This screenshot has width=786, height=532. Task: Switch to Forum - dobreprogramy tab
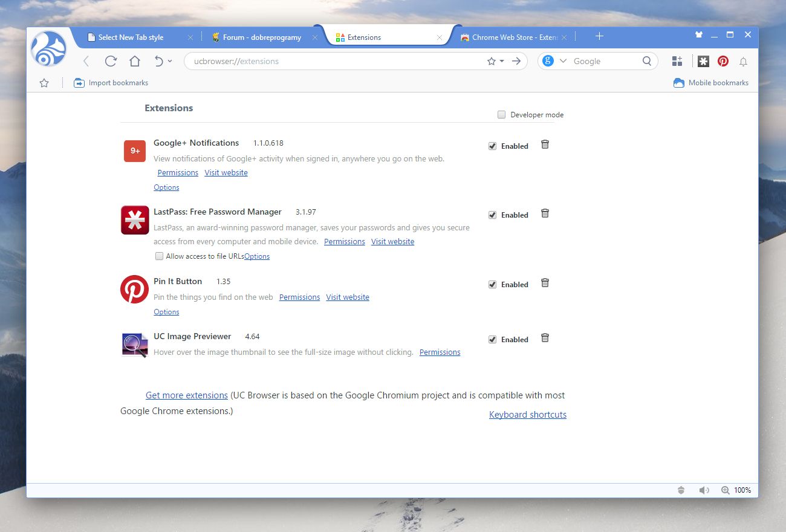262,37
